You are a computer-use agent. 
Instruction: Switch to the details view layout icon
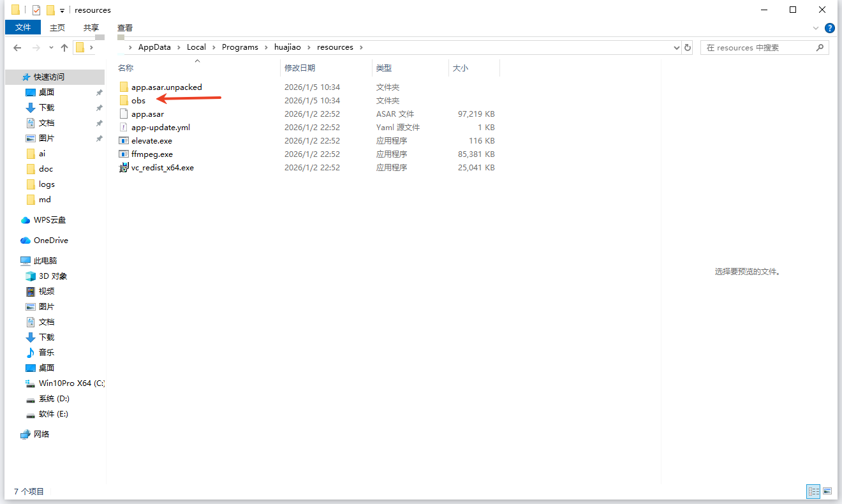point(813,491)
